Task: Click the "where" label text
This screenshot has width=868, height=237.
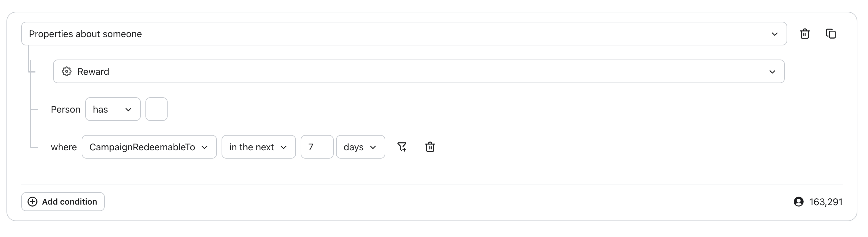Action: tap(64, 147)
